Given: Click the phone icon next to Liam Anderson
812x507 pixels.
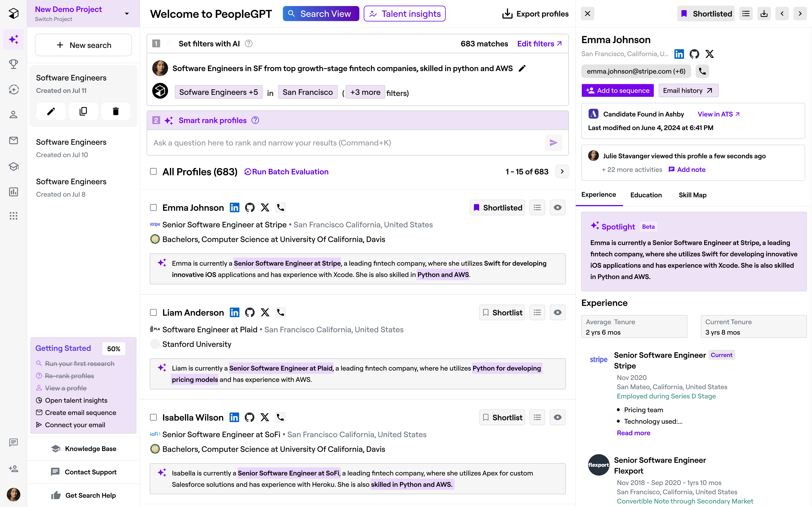Looking at the screenshot, I should tap(280, 313).
